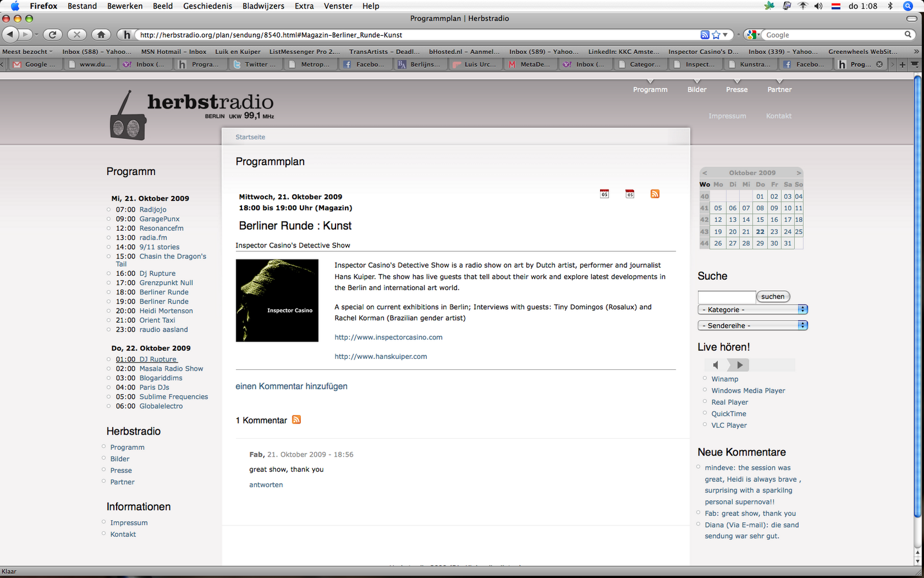Open the AirPort wireless status menu
This screenshot has height=578, width=924.
click(x=803, y=6)
